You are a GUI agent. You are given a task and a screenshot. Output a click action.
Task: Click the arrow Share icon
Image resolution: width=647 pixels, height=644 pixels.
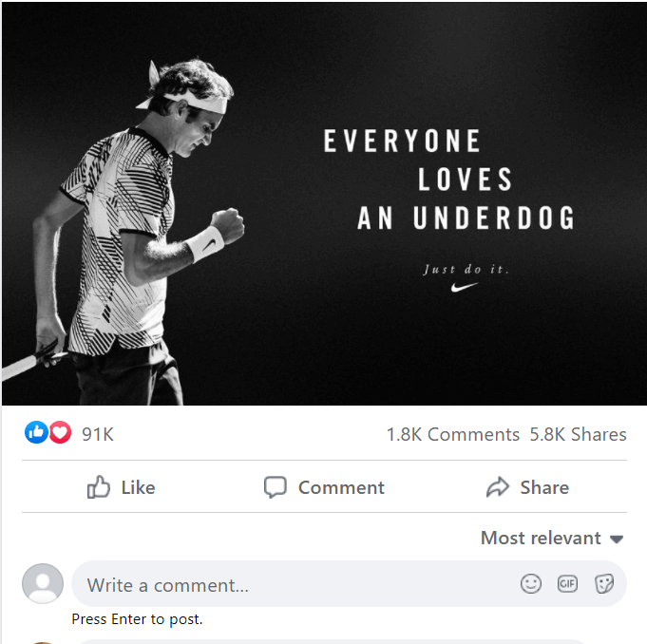coord(498,487)
